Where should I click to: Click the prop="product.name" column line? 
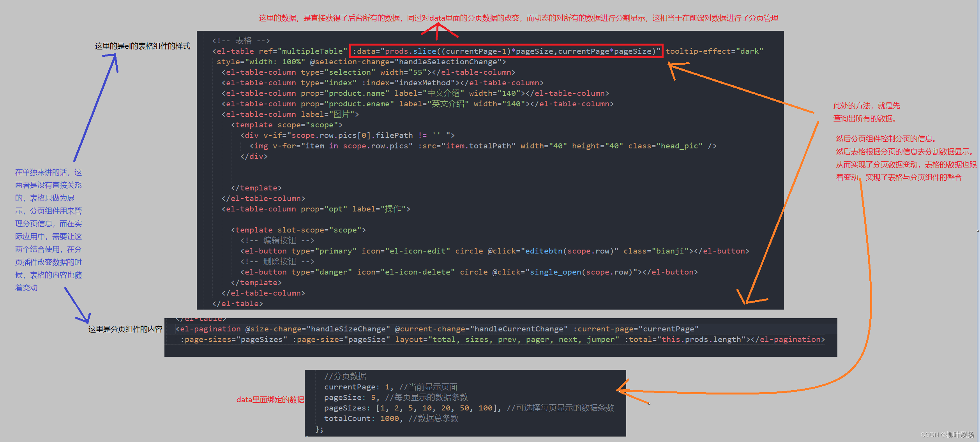point(415,93)
